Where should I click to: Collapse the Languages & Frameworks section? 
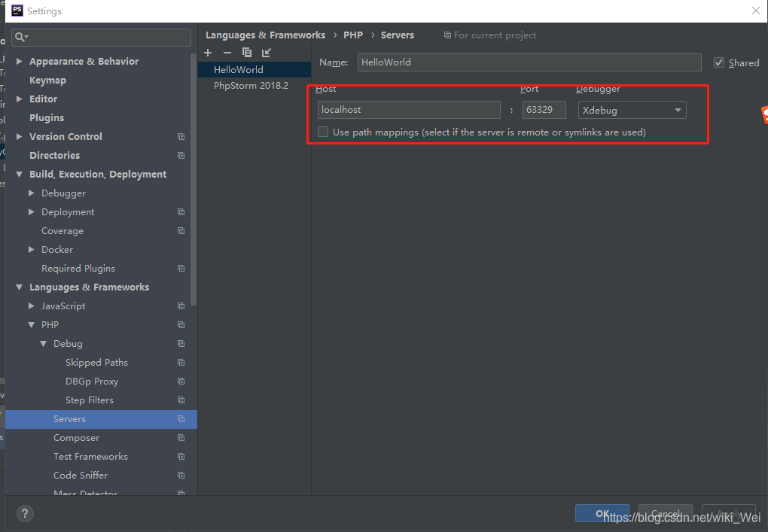click(20, 287)
